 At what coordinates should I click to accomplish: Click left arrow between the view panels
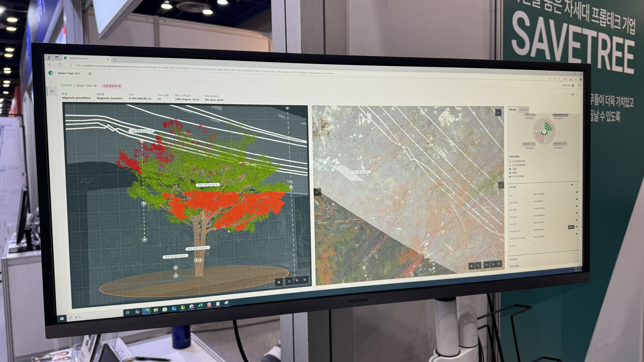pos(317,192)
